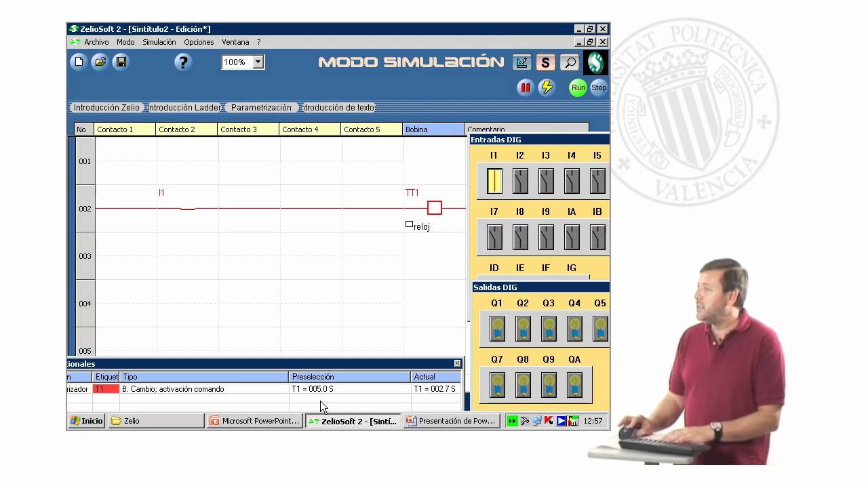Click the S simulation mode icon
Screen dimensions: 868x488
pyautogui.click(x=545, y=62)
